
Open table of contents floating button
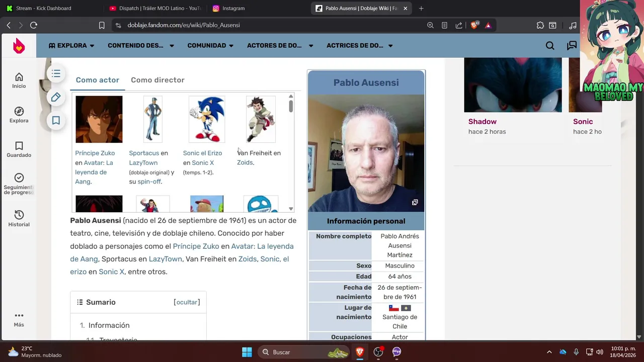56,74
